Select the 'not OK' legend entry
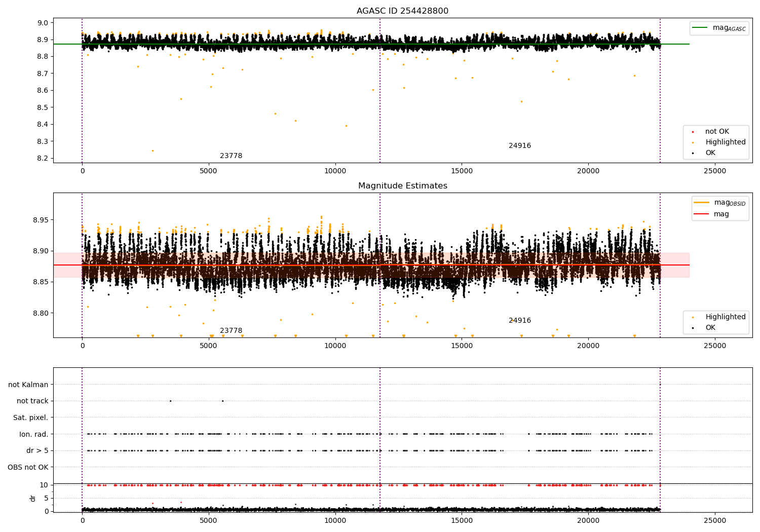The width and height of the screenshot is (760, 532). 717,132
